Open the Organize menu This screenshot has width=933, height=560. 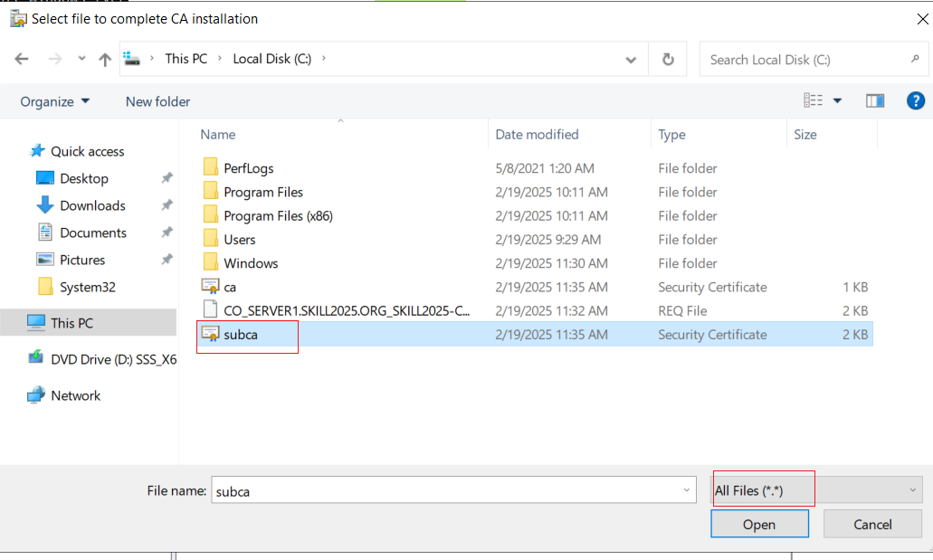[54, 101]
